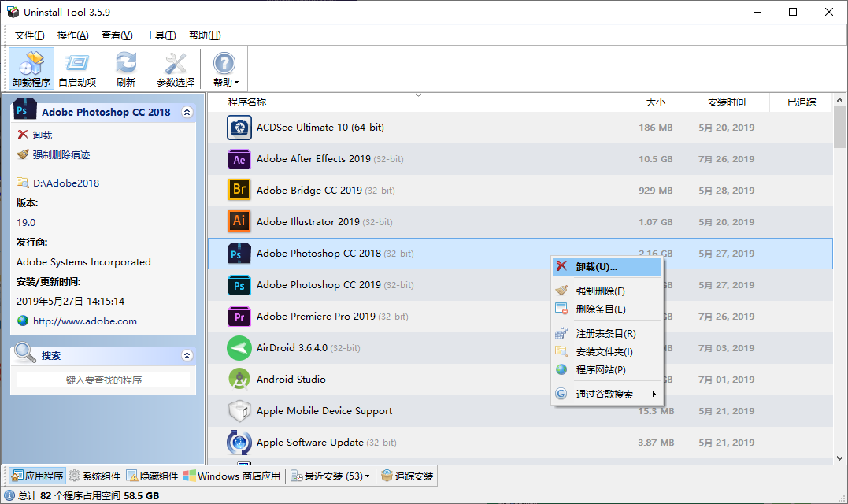Select the ACDSee Ultimate 10 (64-bit) row
This screenshot has height=504, width=848.
(x=520, y=128)
